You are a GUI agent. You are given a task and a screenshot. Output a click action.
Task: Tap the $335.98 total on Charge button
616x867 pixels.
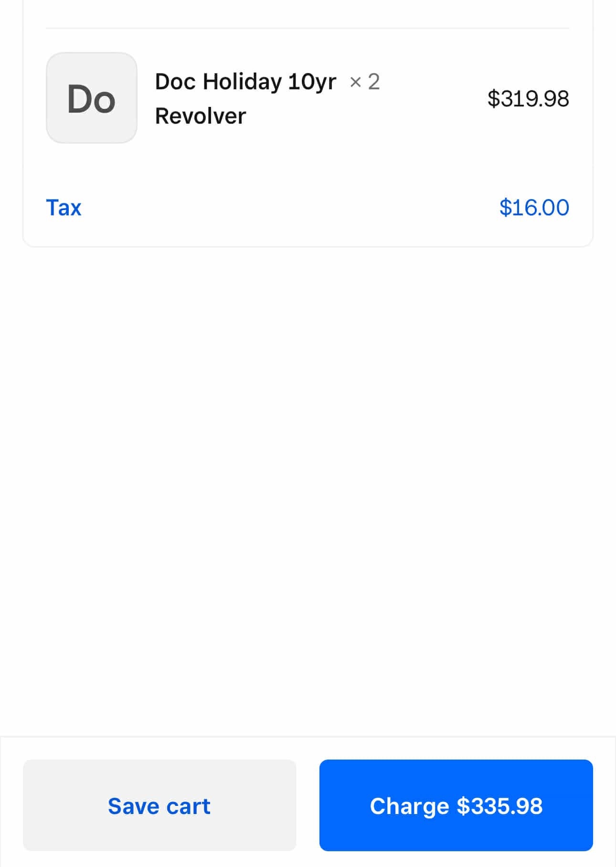499,806
